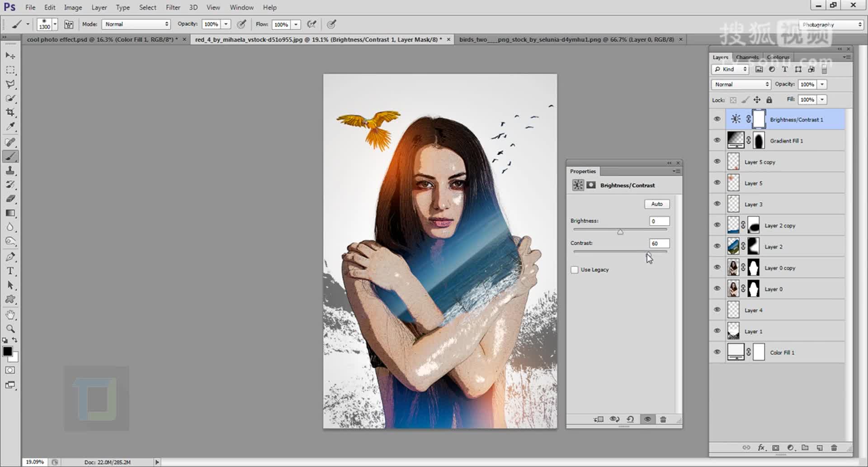The height and width of the screenshot is (467, 868).
Task: Click the foreground color swatch
Action: [x=7, y=351]
